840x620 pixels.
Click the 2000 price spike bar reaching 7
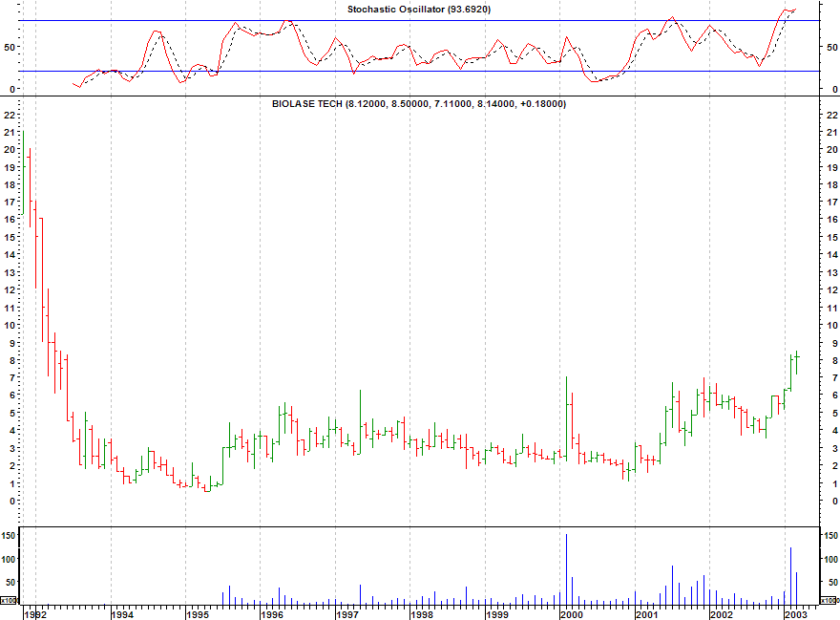(x=566, y=418)
